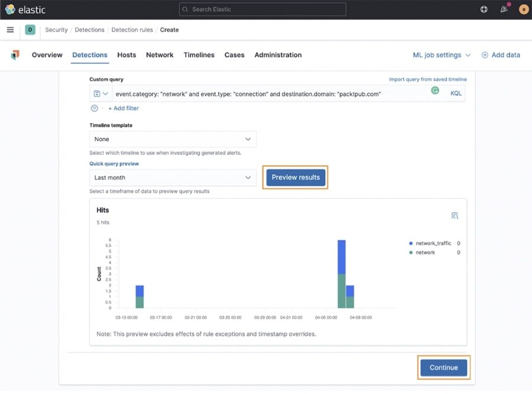Switch to the Timelines tab
Screen dimensions: 532x394
(199, 55)
